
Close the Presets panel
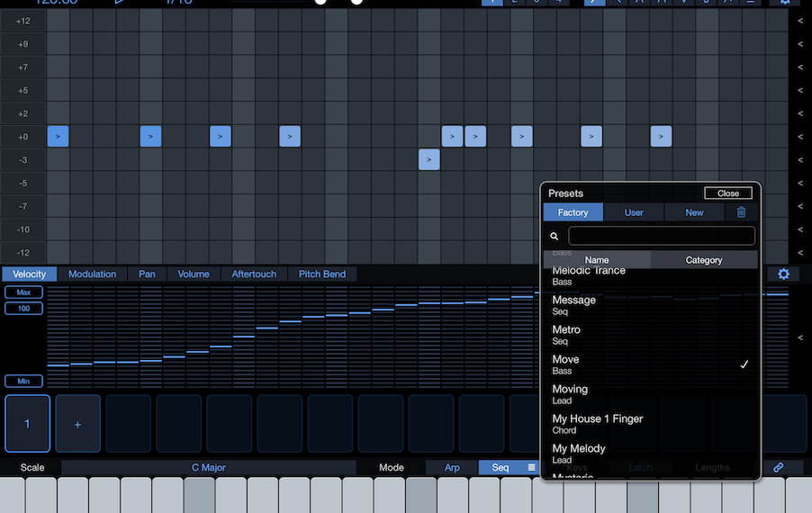pyautogui.click(x=727, y=193)
